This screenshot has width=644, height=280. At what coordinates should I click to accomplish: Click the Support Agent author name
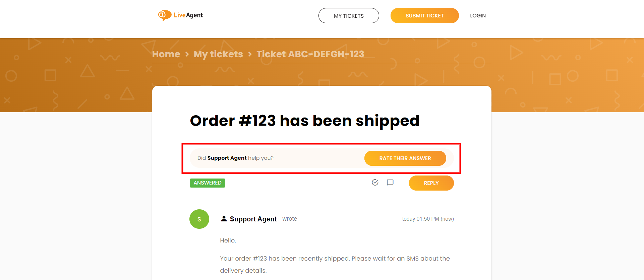tap(253, 219)
